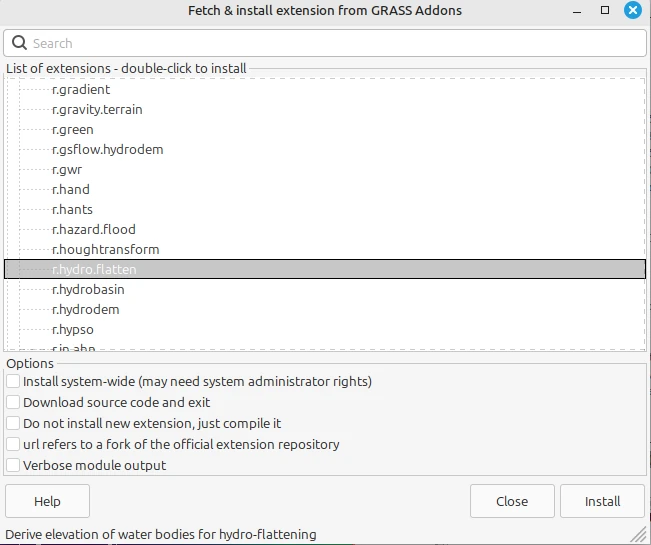Select the r.gwr extension
651x545 pixels.
pyautogui.click(x=67, y=169)
